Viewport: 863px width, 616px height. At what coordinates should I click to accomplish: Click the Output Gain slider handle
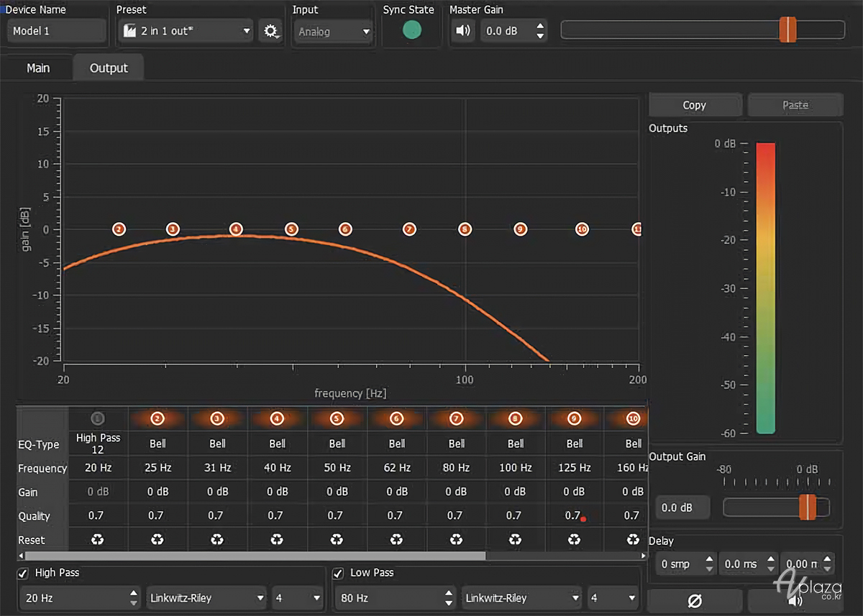(808, 507)
